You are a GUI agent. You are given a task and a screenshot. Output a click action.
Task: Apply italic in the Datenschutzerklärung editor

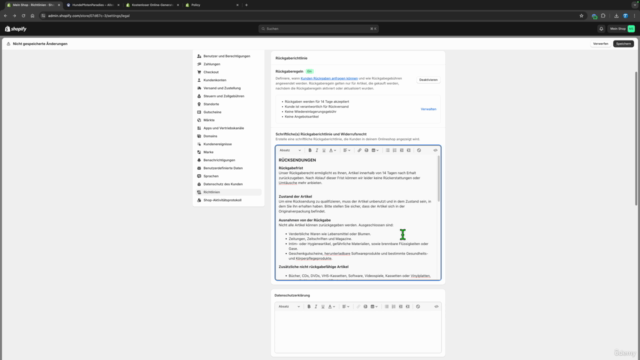(x=316, y=307)
